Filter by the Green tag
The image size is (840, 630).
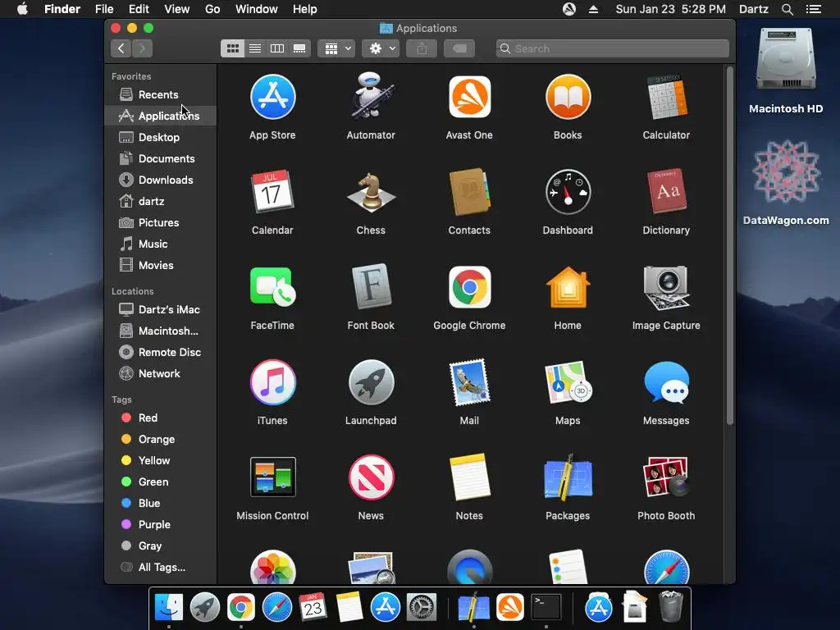click(161, 482)
